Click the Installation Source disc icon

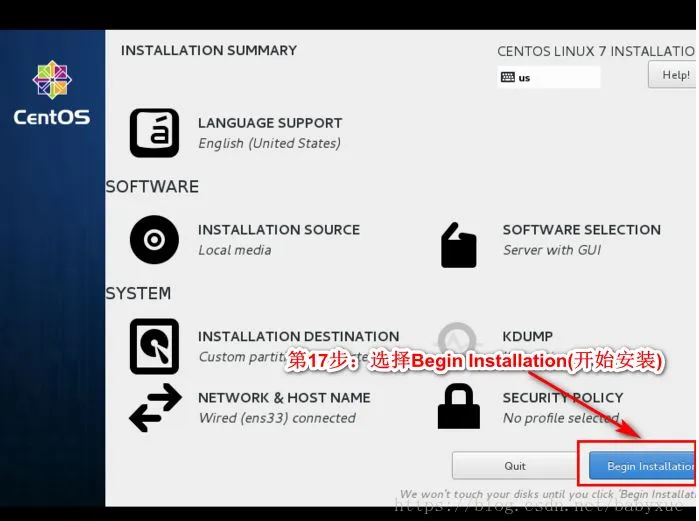pos(154,240)
